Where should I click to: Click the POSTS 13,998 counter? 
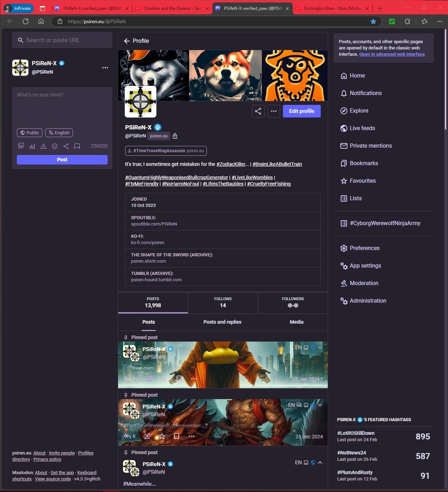153,302
